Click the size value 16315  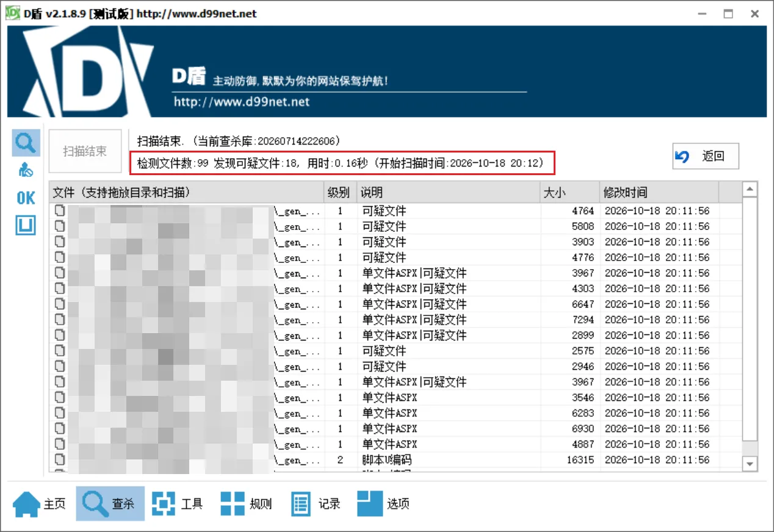coord(580,460)
